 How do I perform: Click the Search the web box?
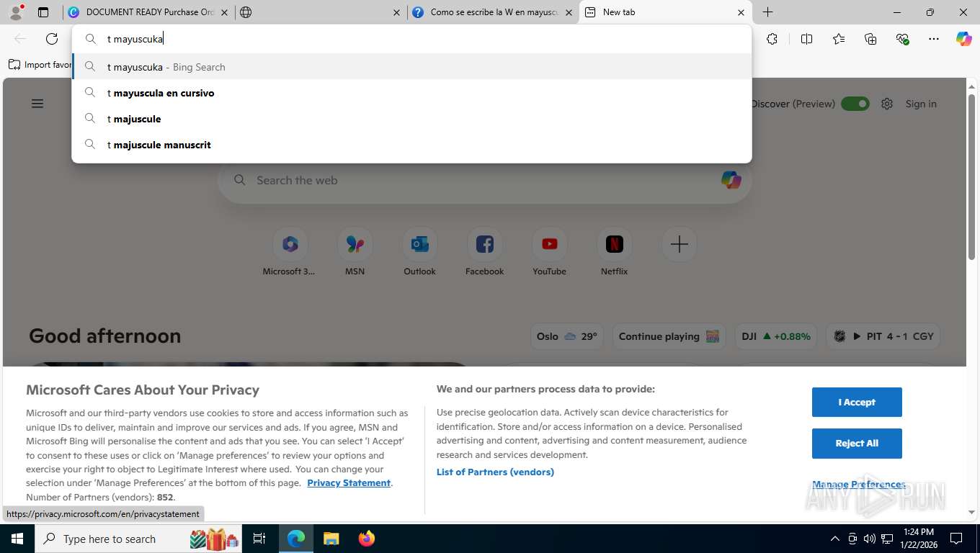(x=484, y=180)
